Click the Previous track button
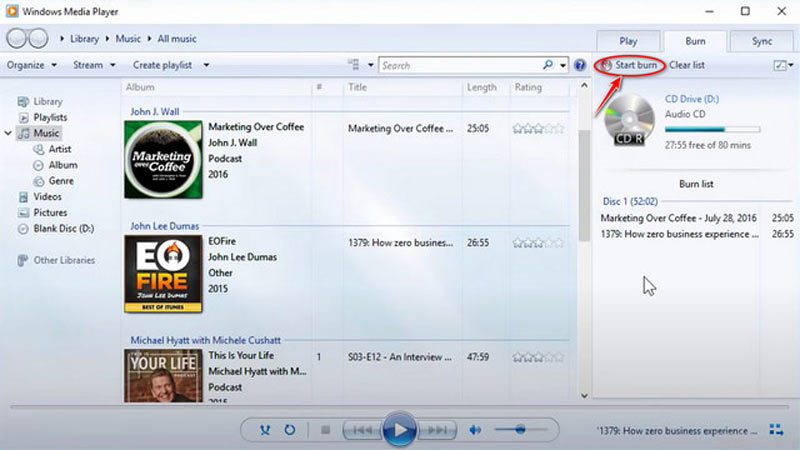The image size is (800, 450). coord(363,430)
